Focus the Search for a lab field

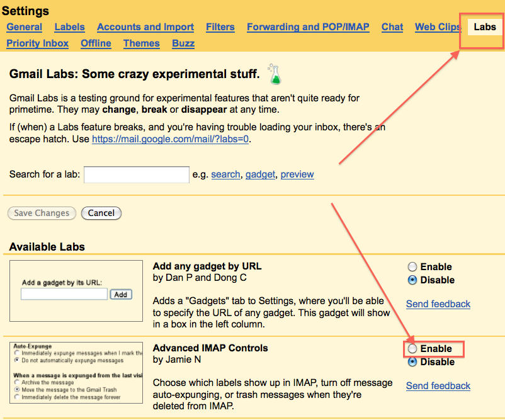pos(137,174)
